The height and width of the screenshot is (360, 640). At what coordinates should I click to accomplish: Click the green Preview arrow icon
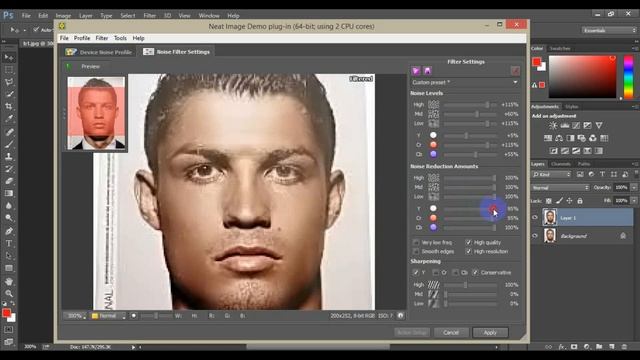(69, 66)
